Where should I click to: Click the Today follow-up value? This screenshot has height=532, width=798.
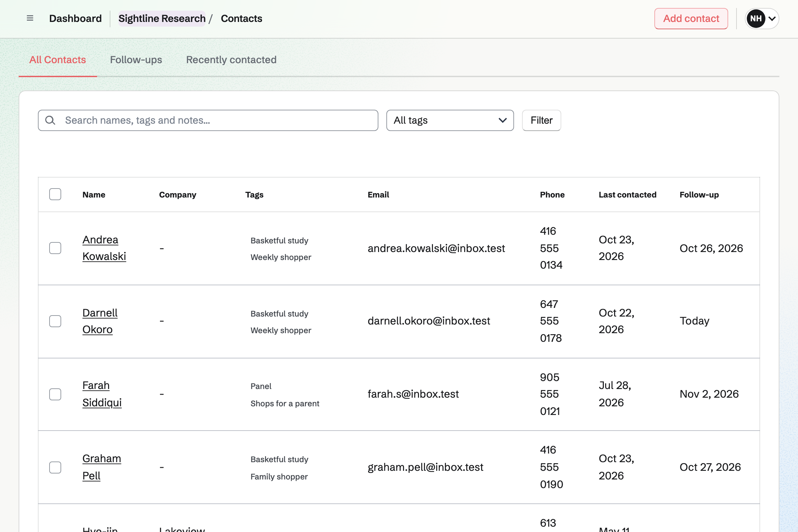(695, 321)
